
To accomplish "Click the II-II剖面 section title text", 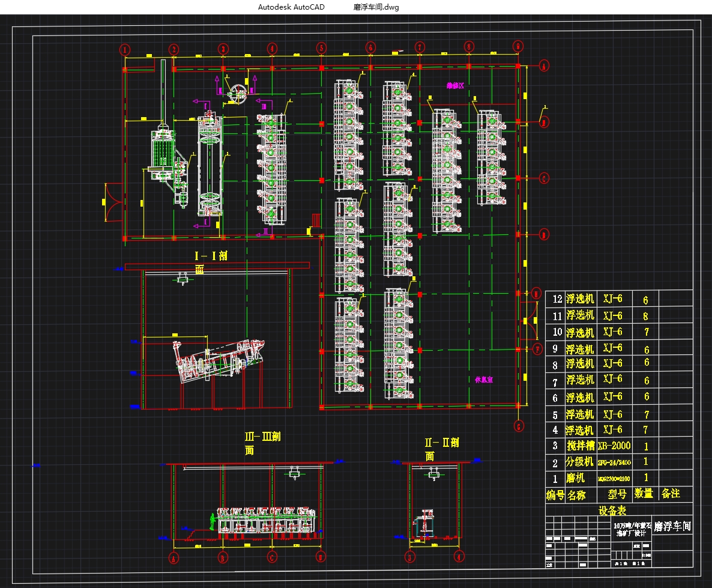I will pos(441,449).
